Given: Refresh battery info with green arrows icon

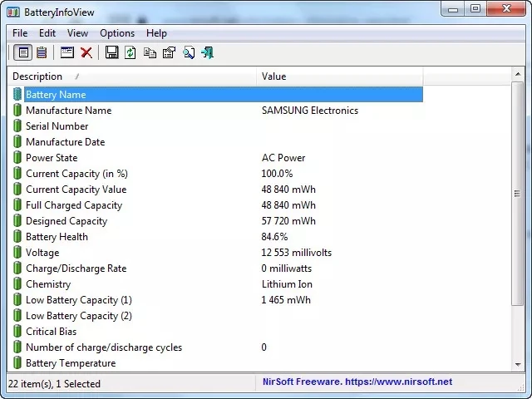Looking at the screenshot, I should (131, 52).
